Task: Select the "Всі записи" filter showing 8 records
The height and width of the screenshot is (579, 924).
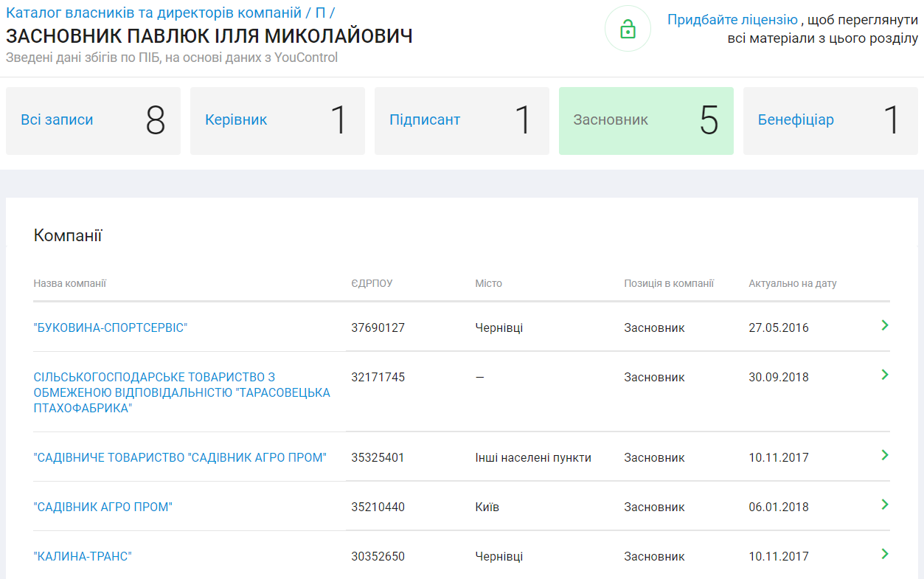Action: pos(93,121)
